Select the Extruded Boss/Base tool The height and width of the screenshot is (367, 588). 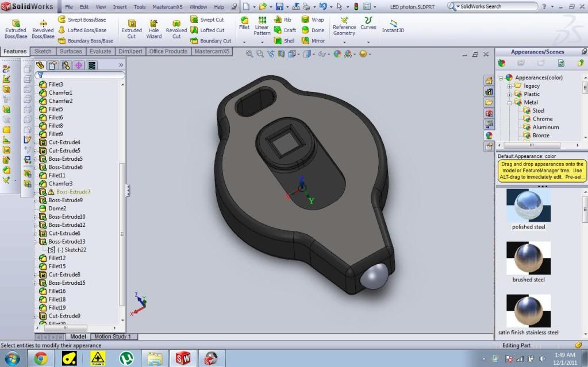(16, 29)
